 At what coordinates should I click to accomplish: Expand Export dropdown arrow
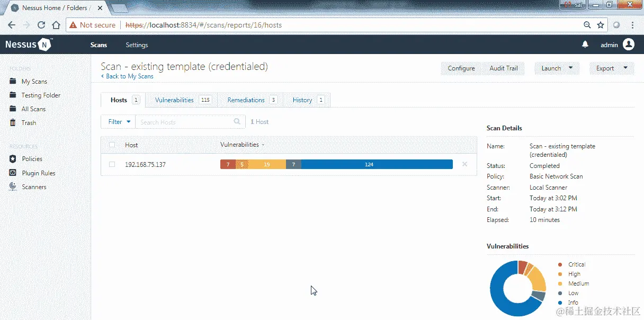coord(625,68)
